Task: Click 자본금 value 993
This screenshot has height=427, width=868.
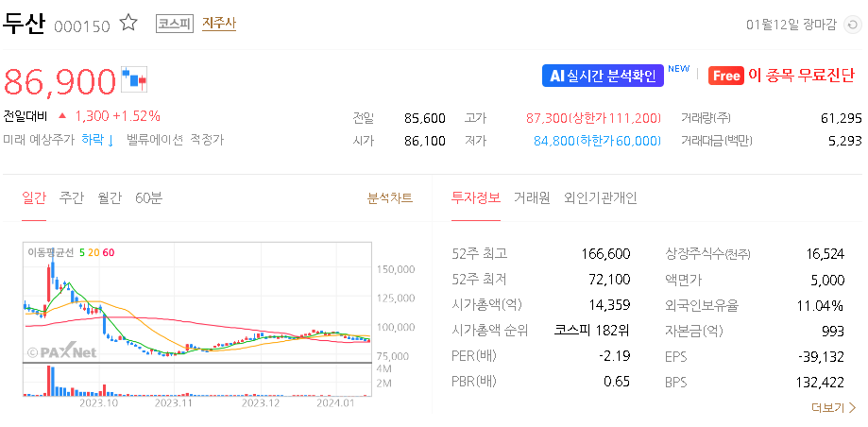Action: [x=833, y=332]
